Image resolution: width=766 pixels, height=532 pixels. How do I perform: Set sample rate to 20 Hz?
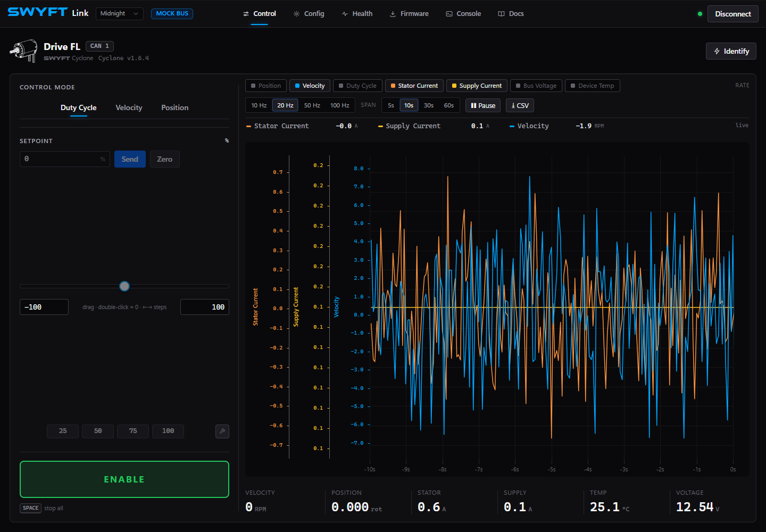[285, 105]
